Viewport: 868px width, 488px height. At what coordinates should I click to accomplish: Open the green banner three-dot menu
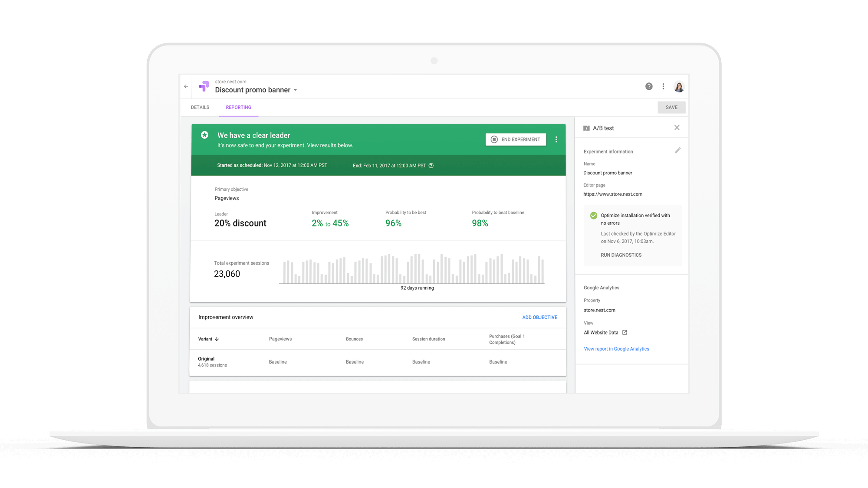click(x=556, y=139)
